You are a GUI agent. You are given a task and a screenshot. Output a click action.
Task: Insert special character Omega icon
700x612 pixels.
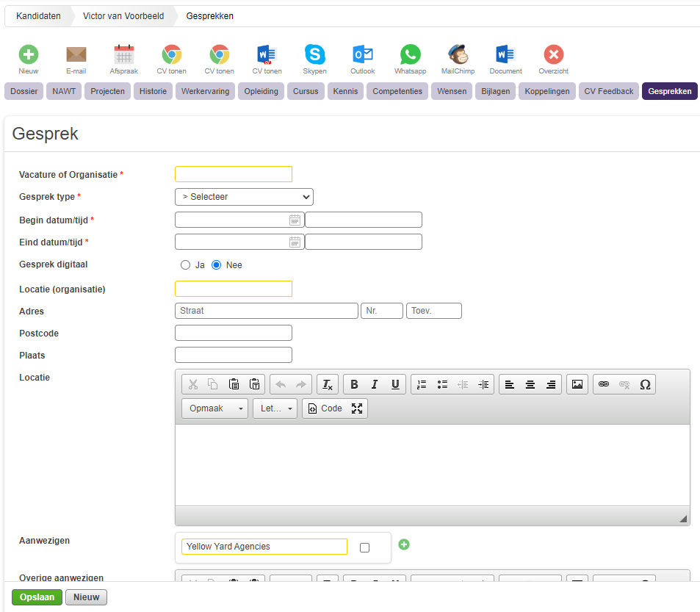(x=645, y=384)
